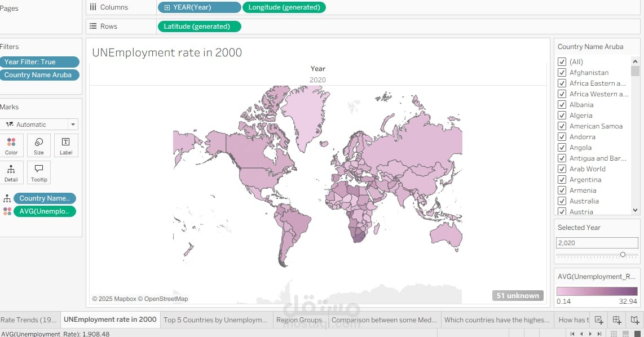The height and width of the screenshot is (337, 644).
Task: Open the Detail marks card
Action: point(11,172)
